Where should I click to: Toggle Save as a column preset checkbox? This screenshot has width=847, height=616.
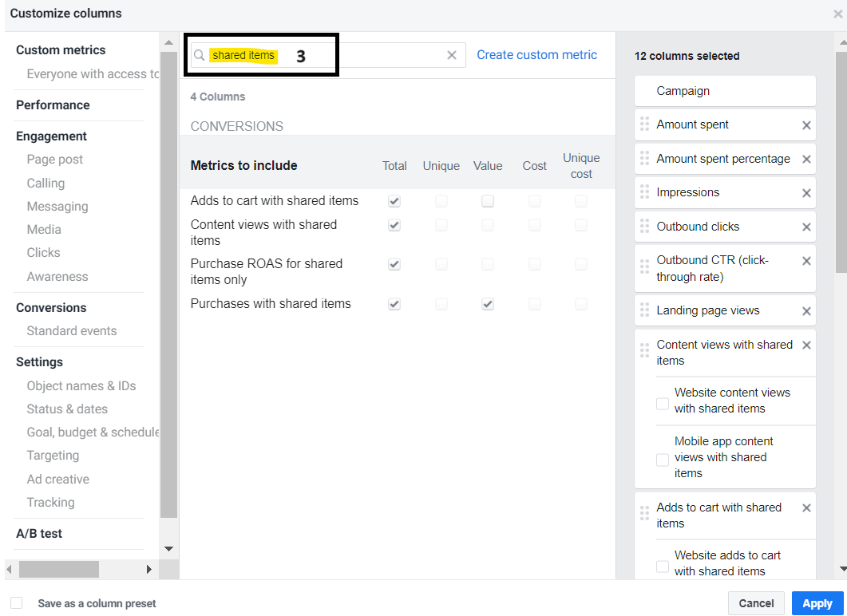(17, 603)
